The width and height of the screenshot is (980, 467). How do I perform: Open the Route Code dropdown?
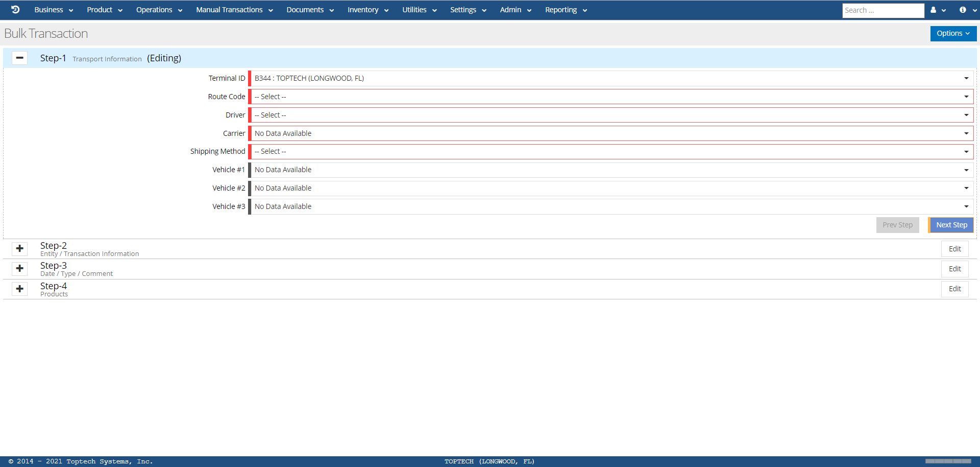pyautogui.click(x=611, y=97)
